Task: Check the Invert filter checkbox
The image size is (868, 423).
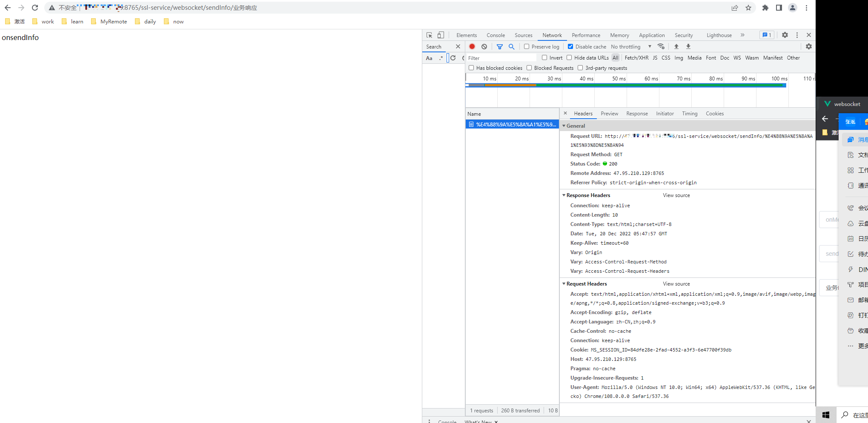Action: pos(544,57)
